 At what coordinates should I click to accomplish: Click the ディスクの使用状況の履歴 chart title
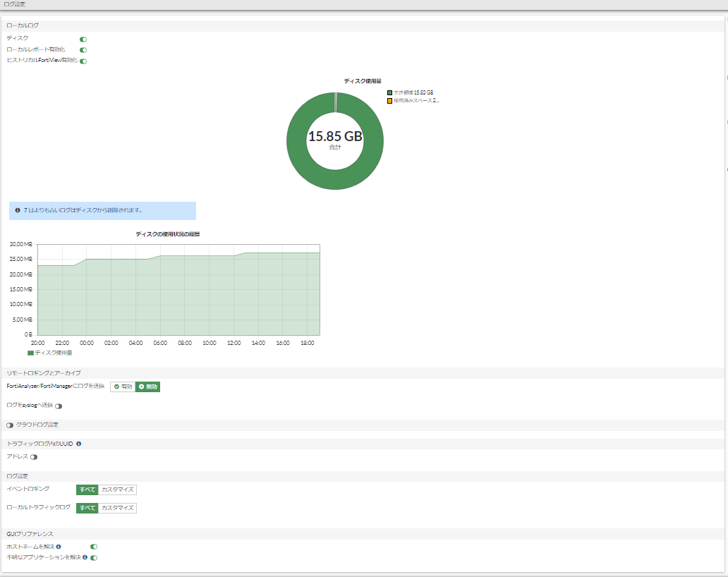(168, 234)
